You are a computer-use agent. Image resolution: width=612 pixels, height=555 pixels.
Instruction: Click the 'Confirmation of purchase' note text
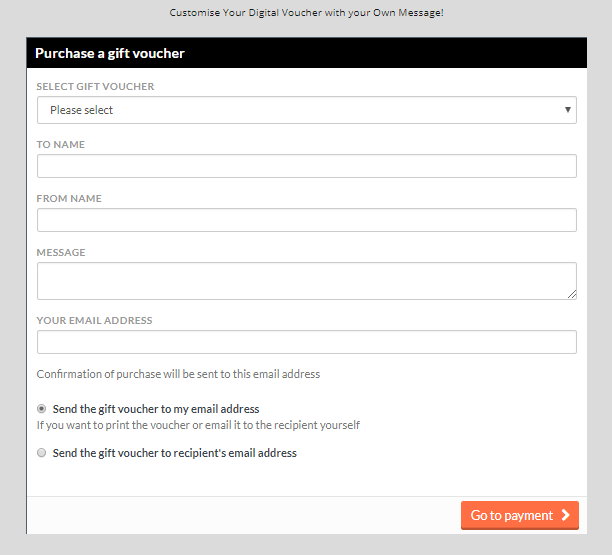tap(178, 374)
